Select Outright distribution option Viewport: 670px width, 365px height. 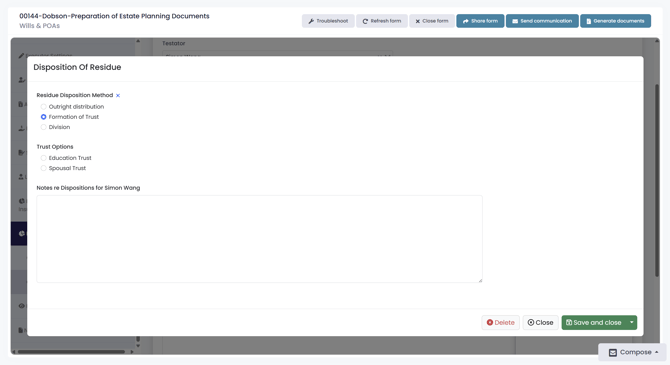(43, 106)
